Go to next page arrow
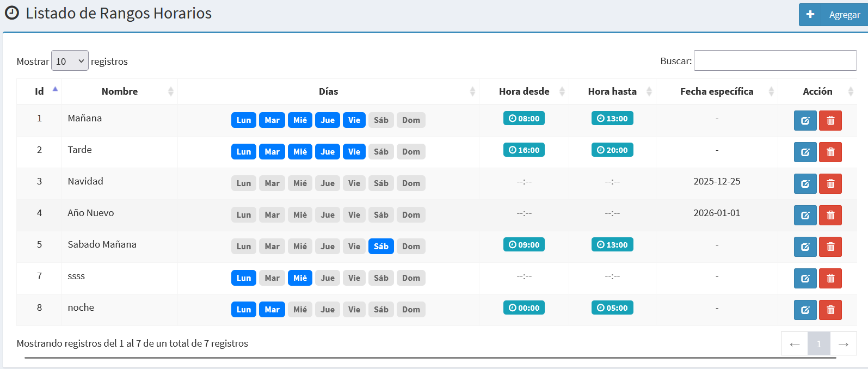868x369 pixels. (844, 344)
